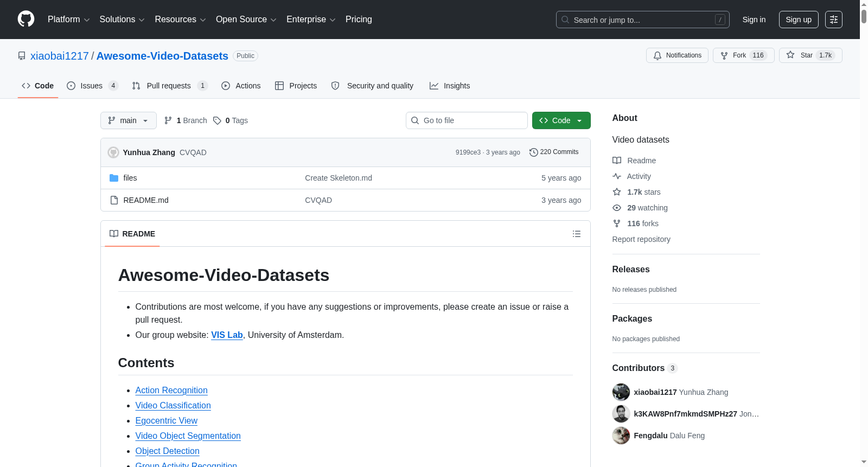Follow the VIS Lab link
This screenshot has height=467, width=868.
click(x=227, y=335)
